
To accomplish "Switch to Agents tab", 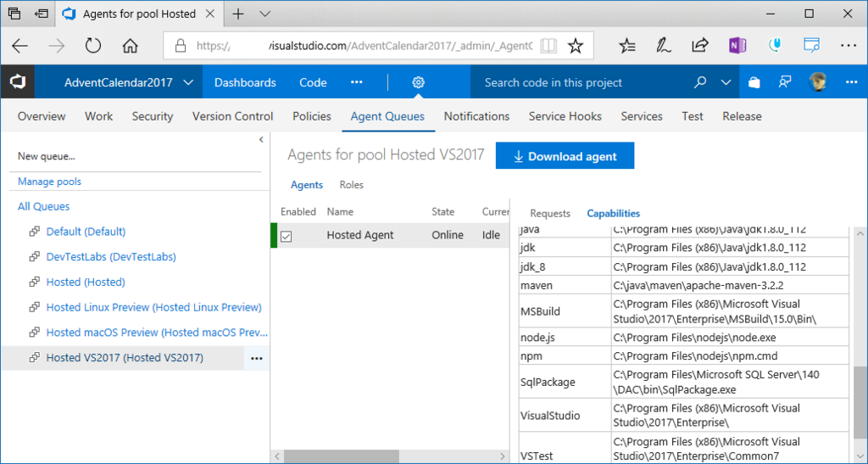I will pyautogui.click(x=307, y=185).
